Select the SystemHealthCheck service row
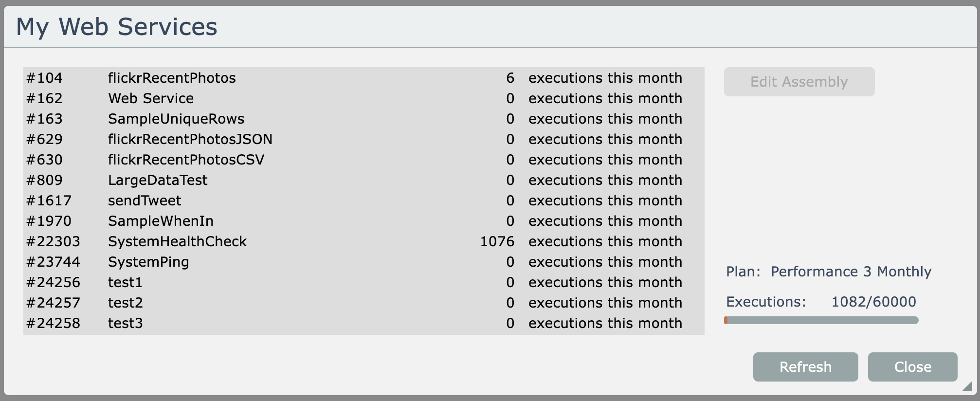The image size is (980, 401). point(177,241)
